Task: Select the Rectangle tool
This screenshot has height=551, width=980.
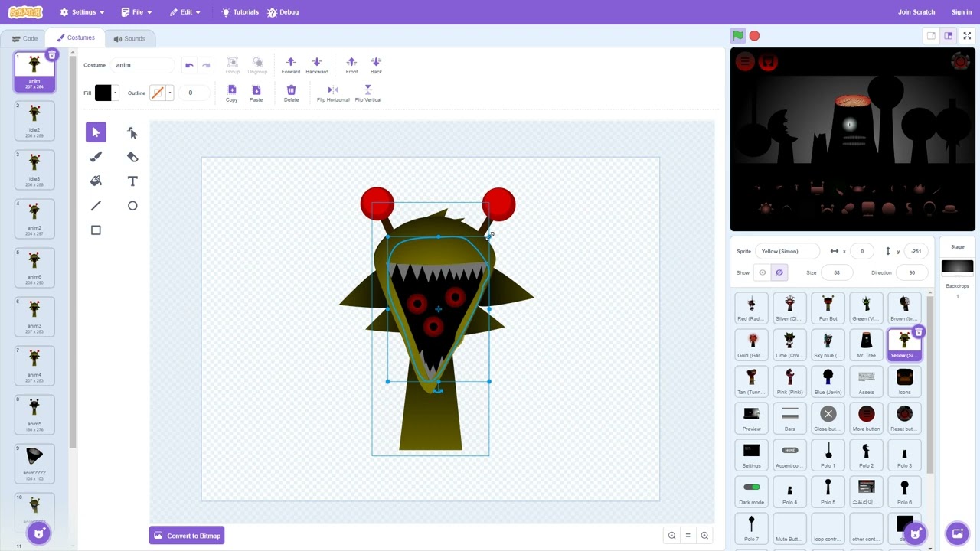Action: (x=96, y=230)
